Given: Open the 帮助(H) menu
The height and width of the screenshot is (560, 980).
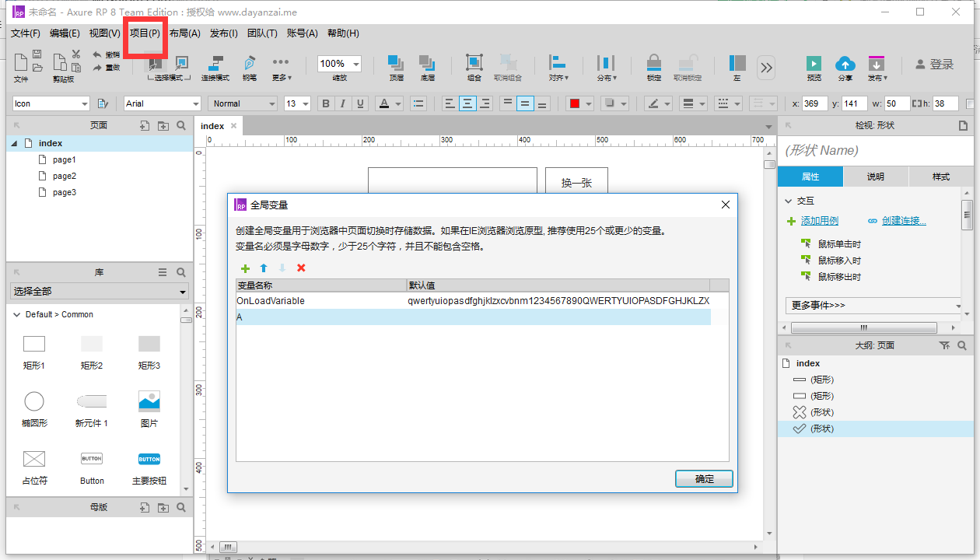Looking at the screenshot, I should pyautogui.click(x=343, y=33).
